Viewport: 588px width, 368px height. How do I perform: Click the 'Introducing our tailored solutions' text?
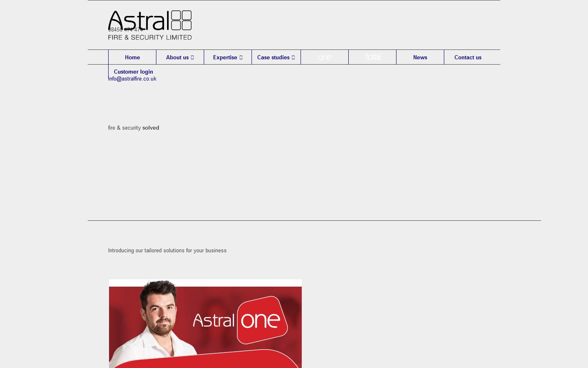point(167,251)
